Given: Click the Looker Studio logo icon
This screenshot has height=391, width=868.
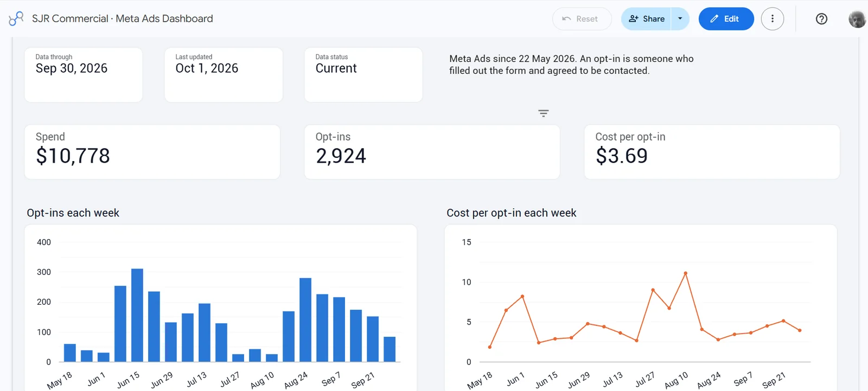Looking at the screenshot, I should [16, 18].
